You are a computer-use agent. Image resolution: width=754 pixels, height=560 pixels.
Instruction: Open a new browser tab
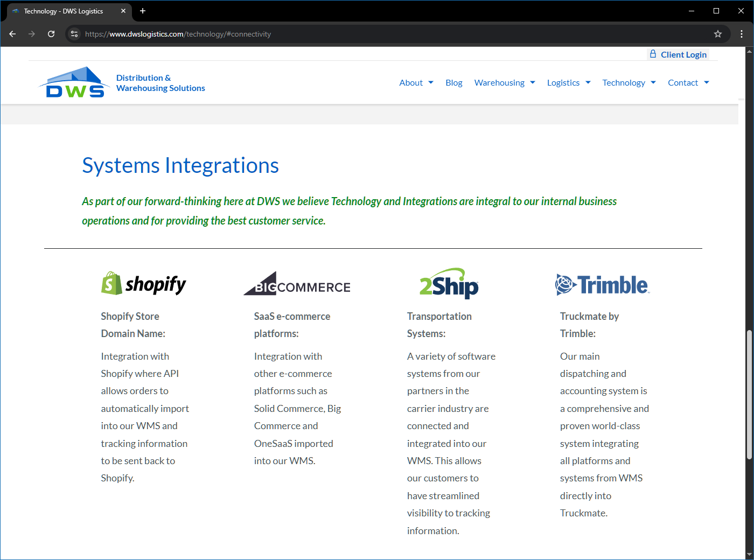(143, 11)
